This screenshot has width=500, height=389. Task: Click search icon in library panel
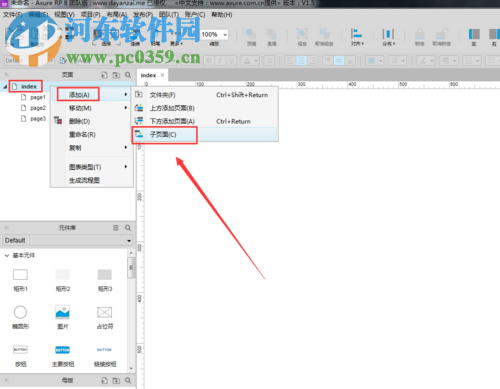[x=128, y=228]
